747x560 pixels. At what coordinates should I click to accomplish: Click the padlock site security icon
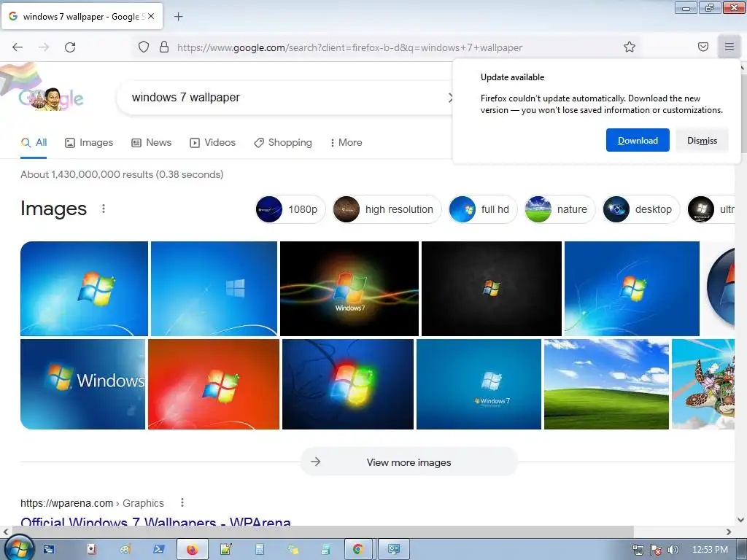tap(164, 47)
